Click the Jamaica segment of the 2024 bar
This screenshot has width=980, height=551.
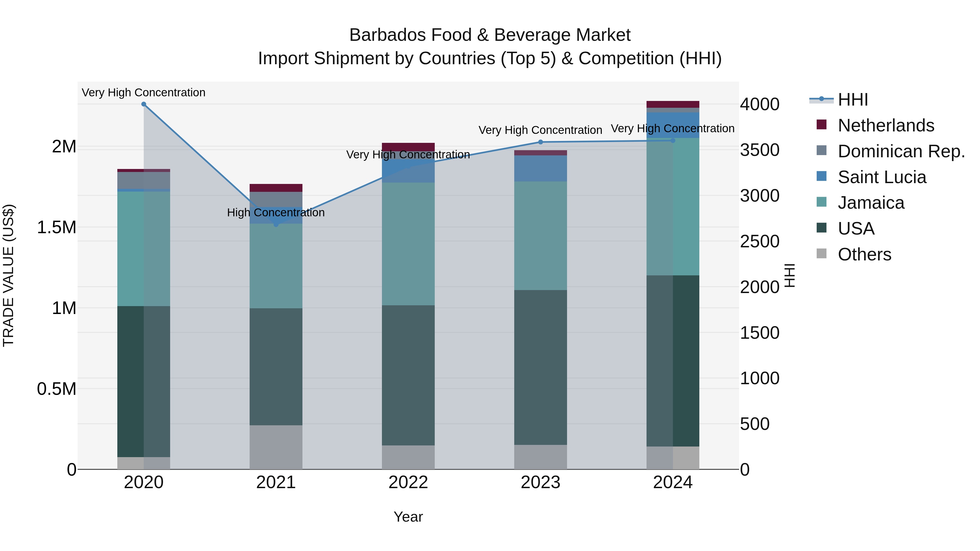[x=673, y=207]
